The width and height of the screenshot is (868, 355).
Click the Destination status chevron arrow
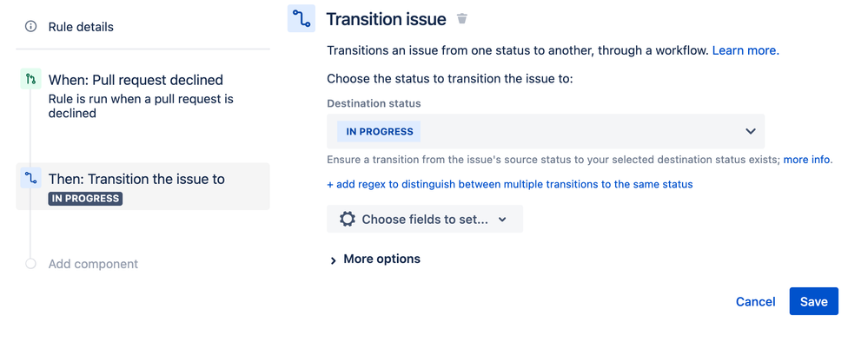click(x=751, y=132)
